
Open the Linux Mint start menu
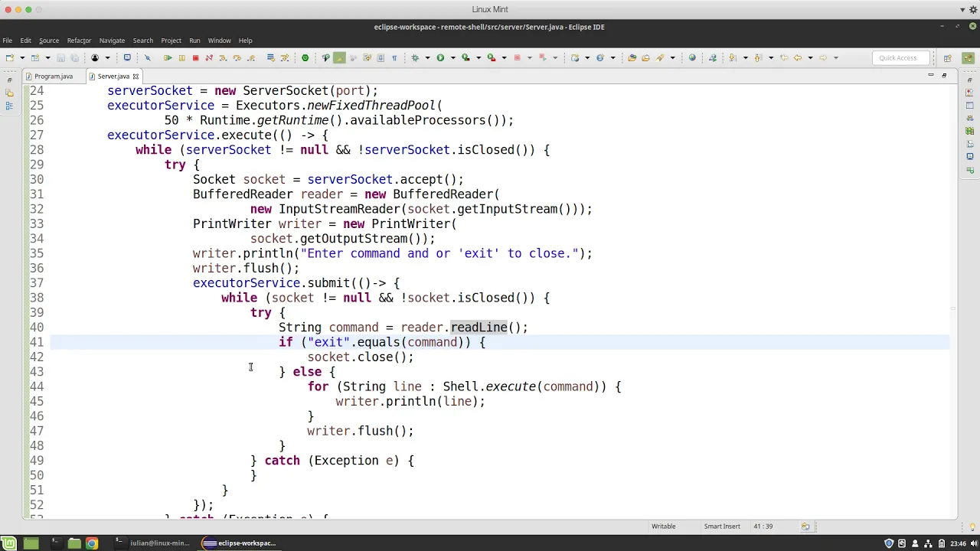click(x=10, y=543)
